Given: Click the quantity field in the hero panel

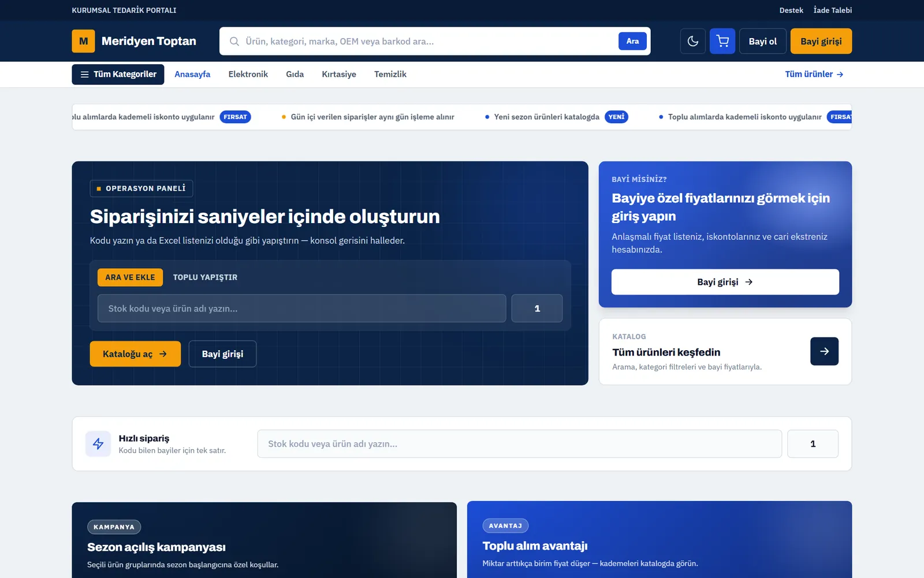Looking at the screenshot, I should (537, 308).
